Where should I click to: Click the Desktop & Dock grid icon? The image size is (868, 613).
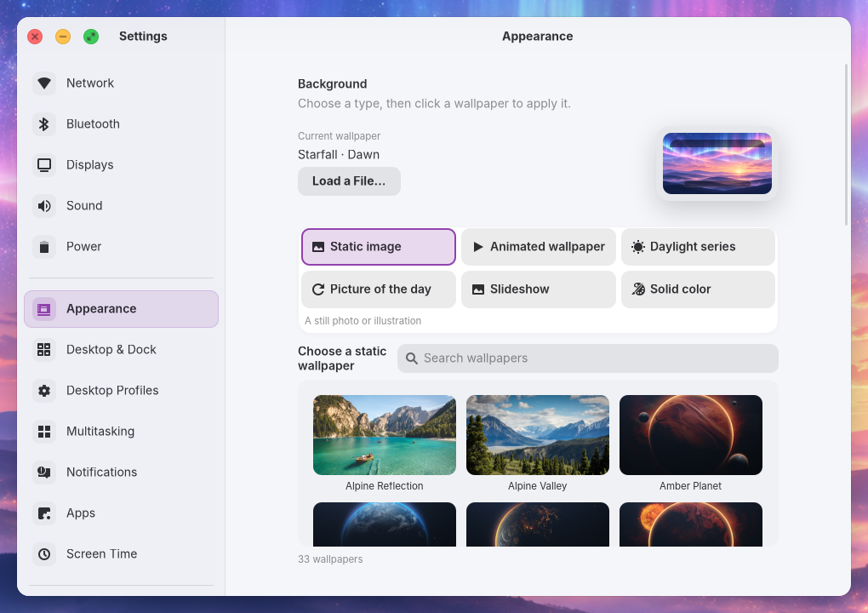(x=44, y=350)
